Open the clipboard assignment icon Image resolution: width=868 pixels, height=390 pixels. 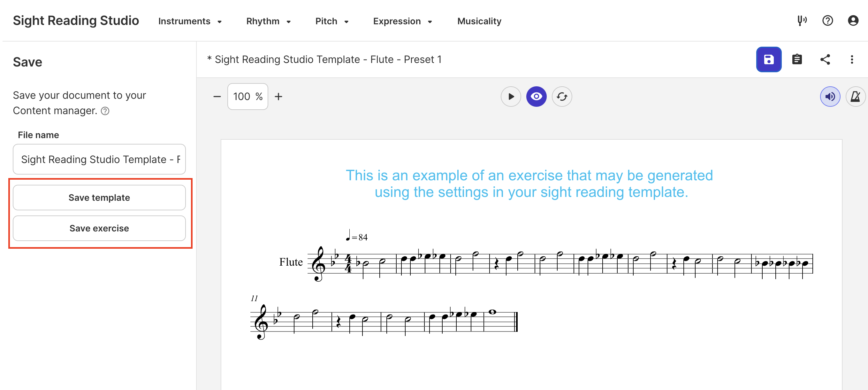point(796,59)
